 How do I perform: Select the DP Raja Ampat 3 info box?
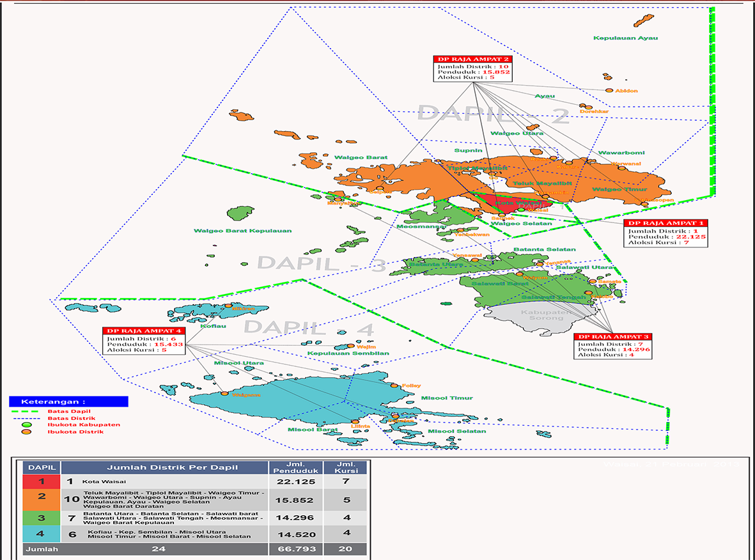[x=612, y=346]
